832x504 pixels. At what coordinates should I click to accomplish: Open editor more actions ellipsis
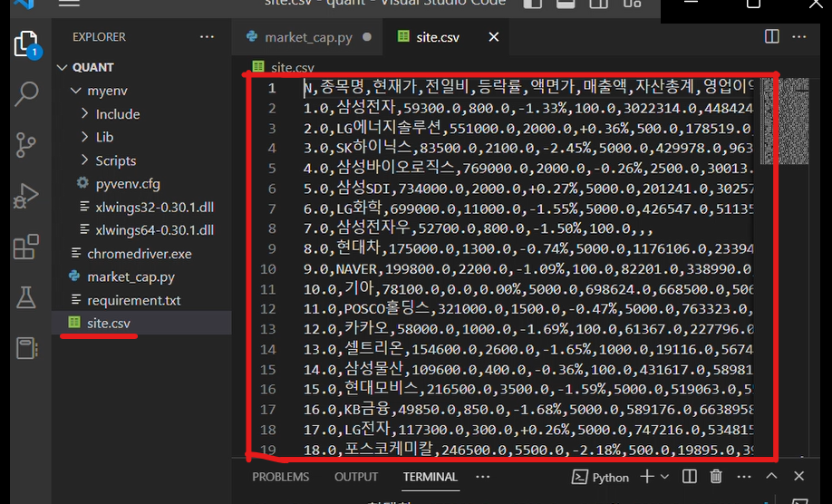click(799, 36)
